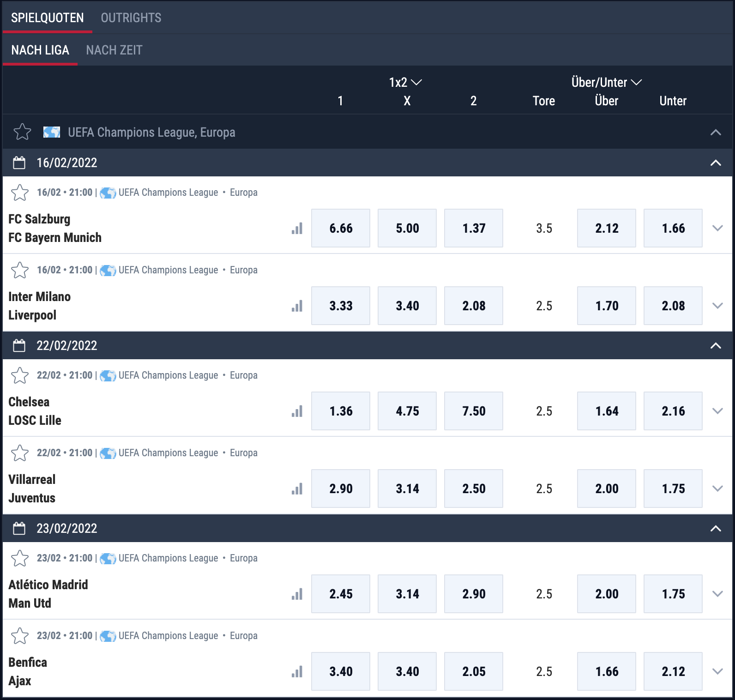This screenshot has height=700, width=735.
Task: Select Chelsea home win odds 1.36
Action: point(341,411)
